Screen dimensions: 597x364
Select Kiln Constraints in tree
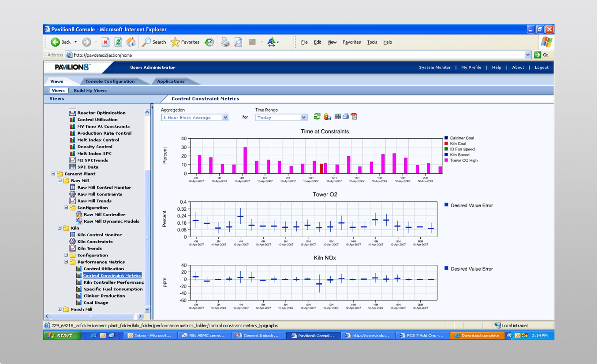click(x=95, y=242)
